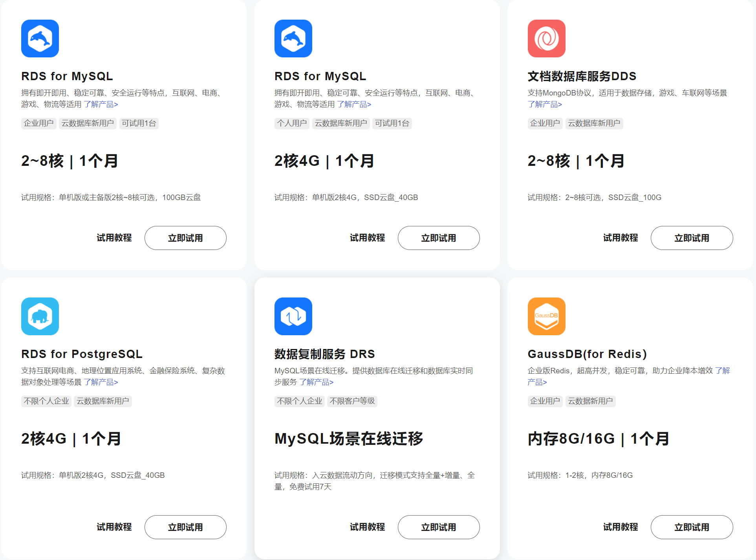
Task: Open 试用教程 for 文档数据库服务DDS
Action: click(621, 238)
